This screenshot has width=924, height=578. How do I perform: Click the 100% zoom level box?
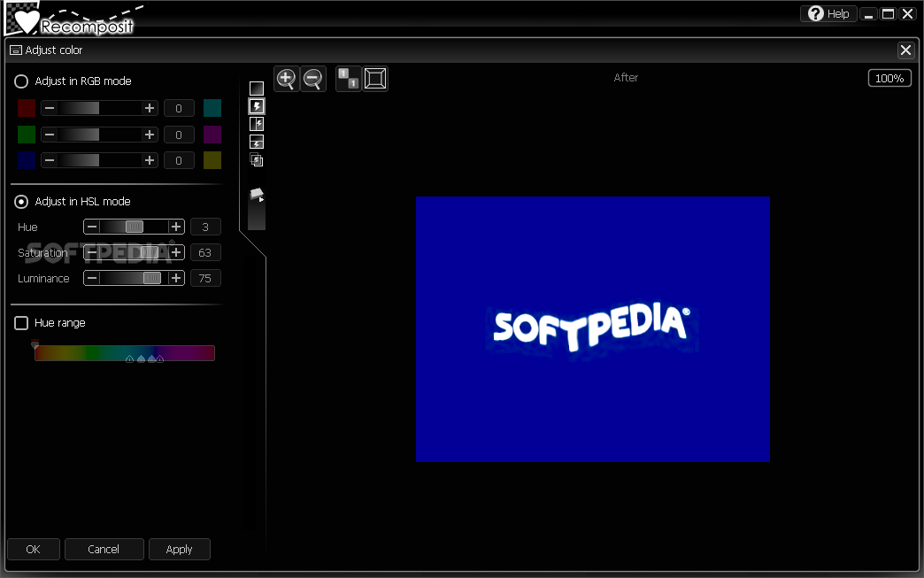(889, 79)
